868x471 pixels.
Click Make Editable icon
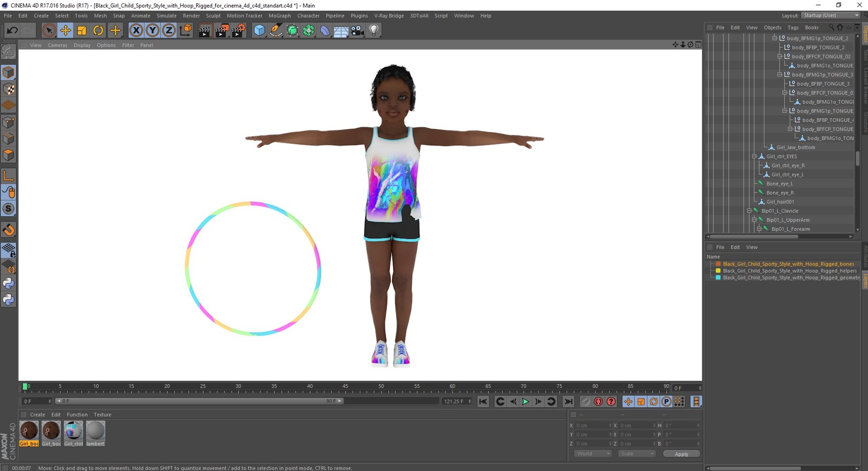[9, 52]
